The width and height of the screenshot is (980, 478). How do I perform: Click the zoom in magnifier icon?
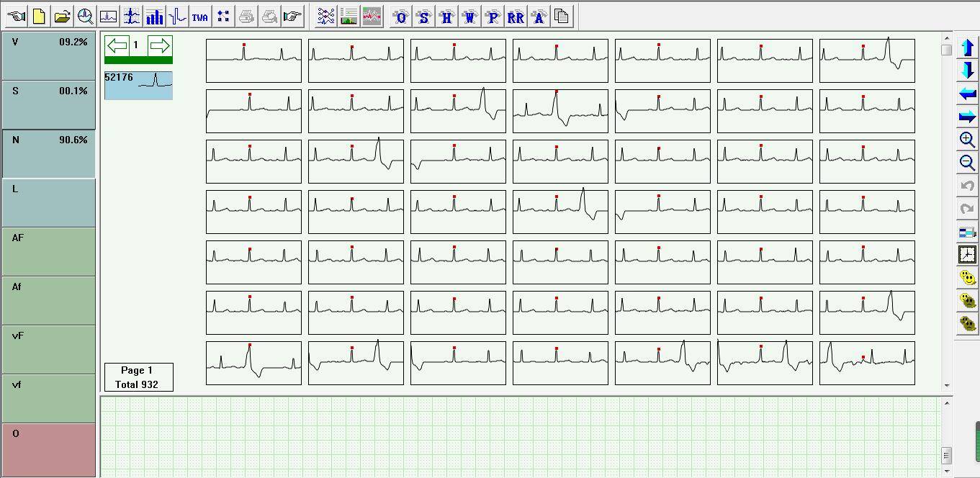click(x=967, y=140)
